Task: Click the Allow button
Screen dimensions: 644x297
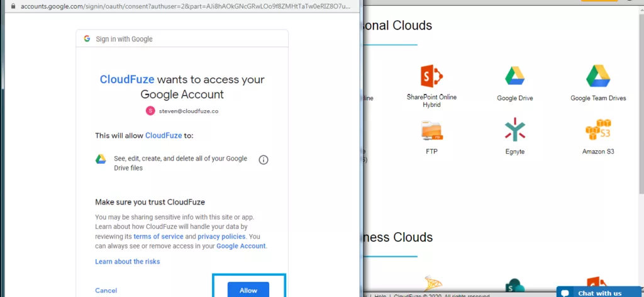Action: point(248,289)
